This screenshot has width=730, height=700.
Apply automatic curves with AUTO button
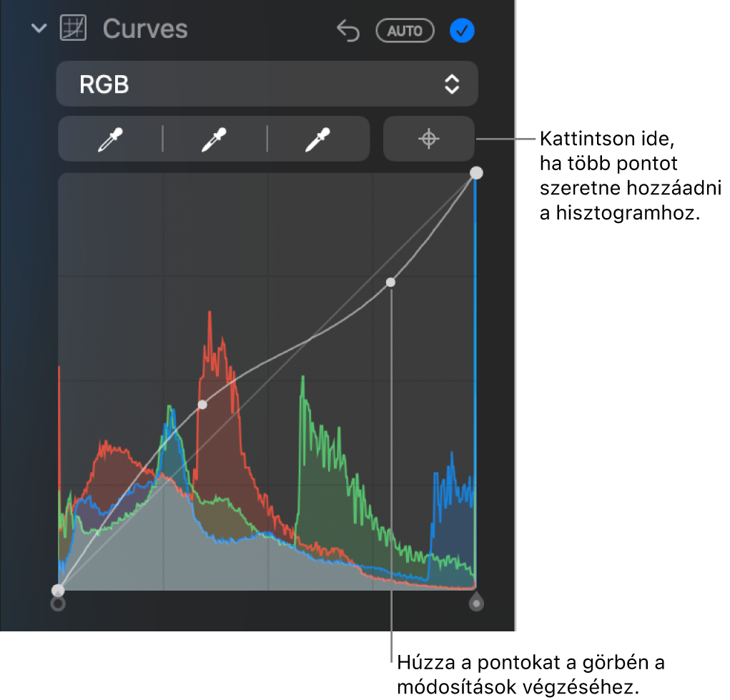405,31
